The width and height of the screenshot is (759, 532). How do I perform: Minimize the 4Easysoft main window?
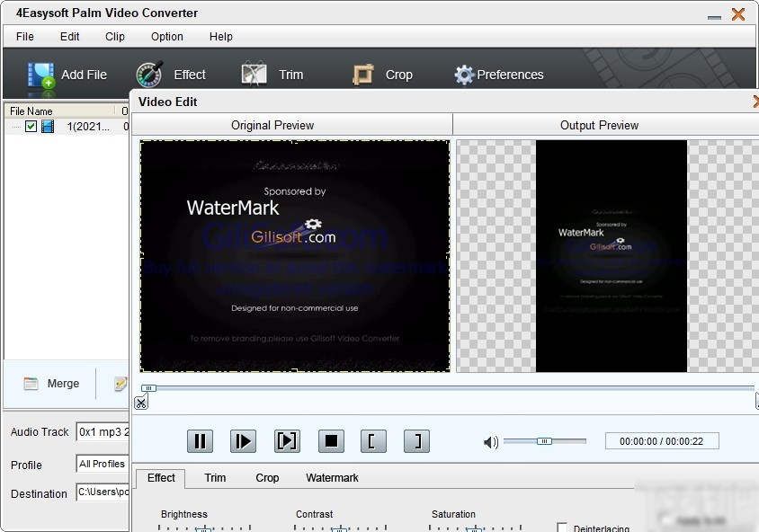pyautogui.click(x=714, y=17)
